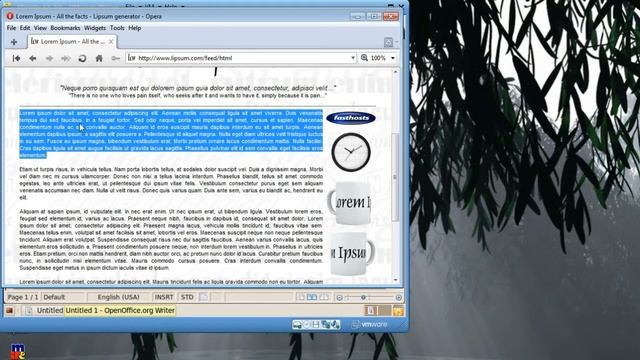Click the lipsum.com URL address field
This screenshot has width=640, height=360.
(x=241, y=58)
